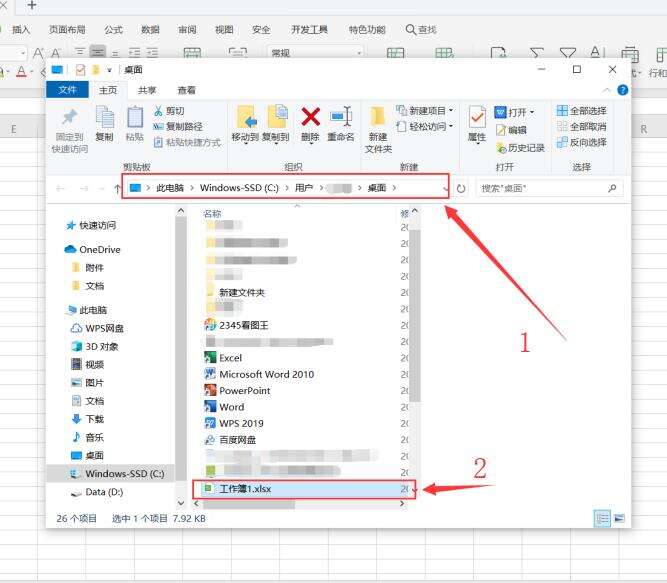Screen dimensions: 667x583
Task: Click the Cut (剪切) scissors icon
Action: point(158,111)
